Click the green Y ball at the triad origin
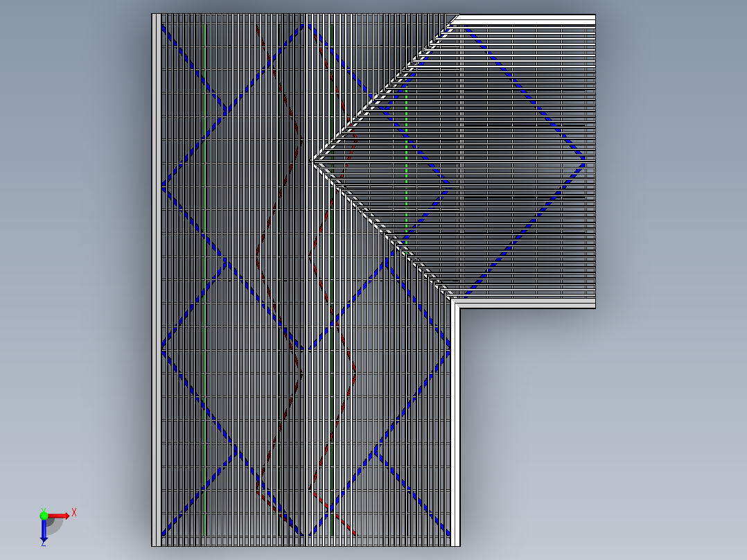 coord(44,515)
